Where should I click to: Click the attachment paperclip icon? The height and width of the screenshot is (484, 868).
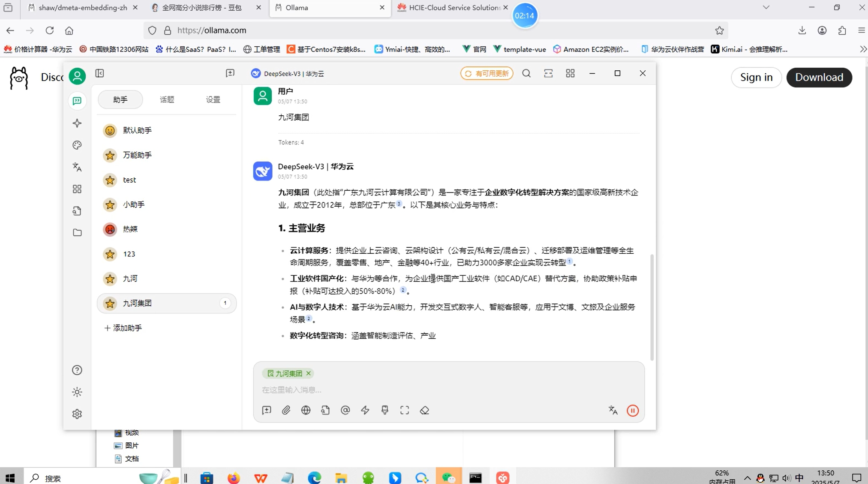click(286, 410)
